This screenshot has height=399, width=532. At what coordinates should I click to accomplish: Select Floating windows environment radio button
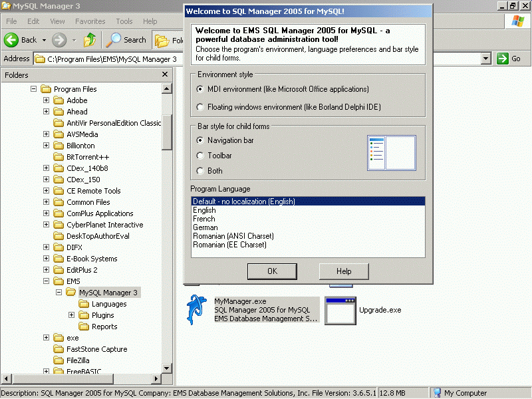click(x=200, y=107)
